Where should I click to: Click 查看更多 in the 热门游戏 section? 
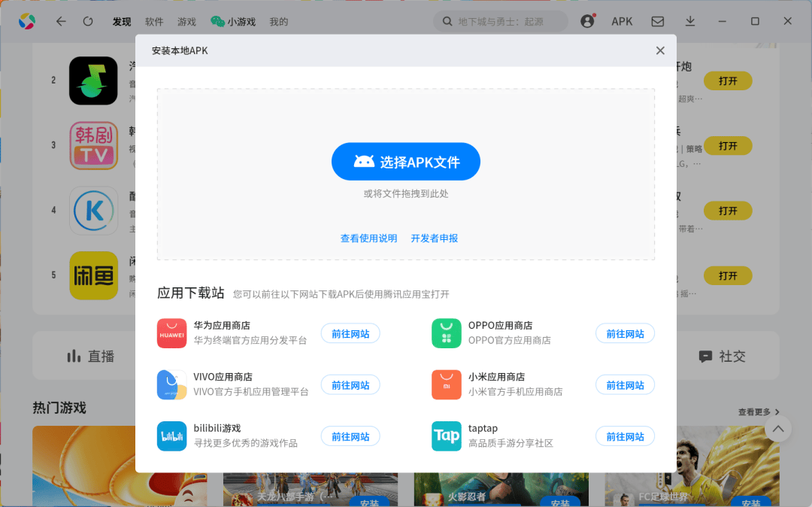pyautogui.click(x=758, y=411)
